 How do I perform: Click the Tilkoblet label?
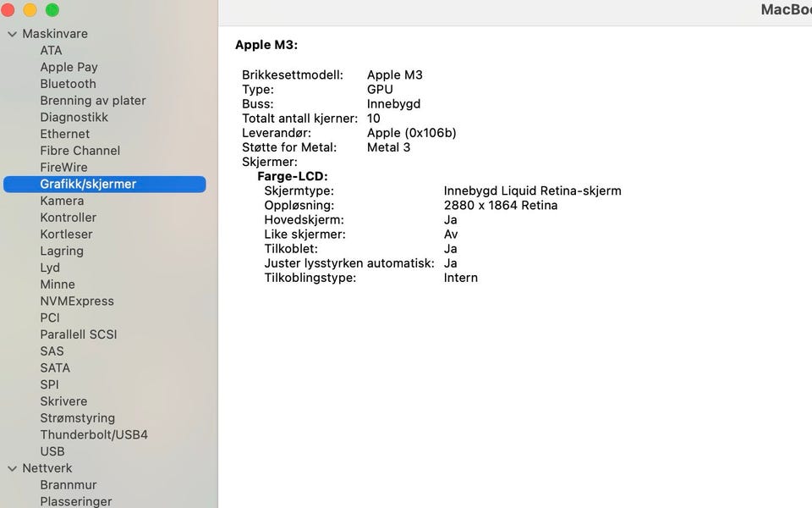coord(290,249)
